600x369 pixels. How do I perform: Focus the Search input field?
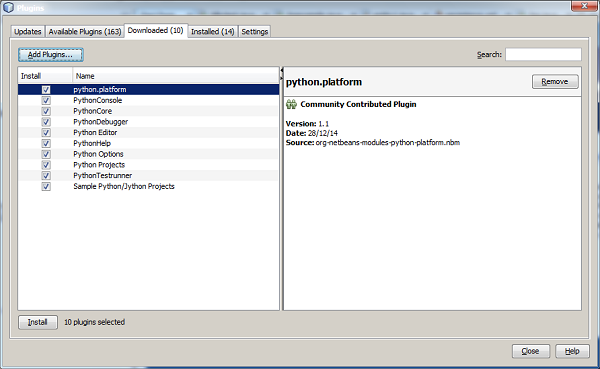click(543, 54)
